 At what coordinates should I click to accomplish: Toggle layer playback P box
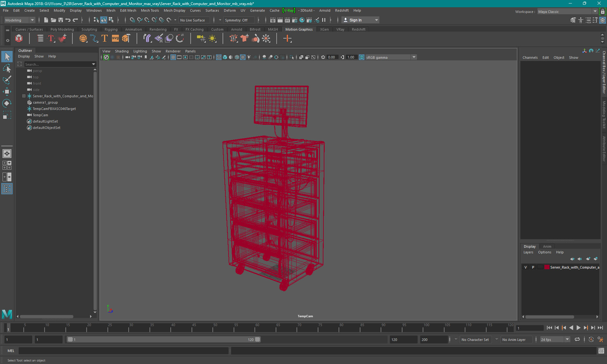(x=533, y=267)
